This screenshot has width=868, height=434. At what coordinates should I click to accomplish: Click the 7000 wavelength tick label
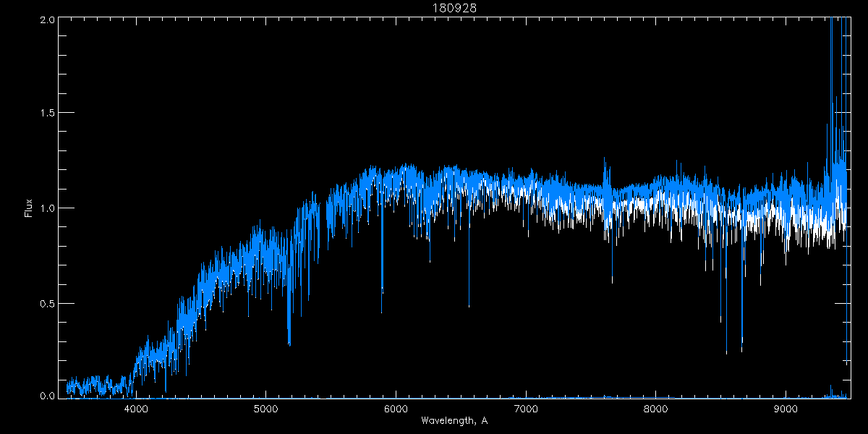click(526, 409)
